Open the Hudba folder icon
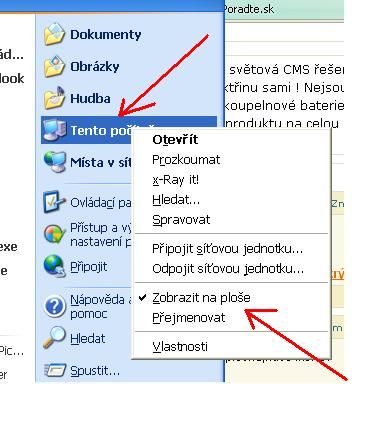 tap(54, 98)
